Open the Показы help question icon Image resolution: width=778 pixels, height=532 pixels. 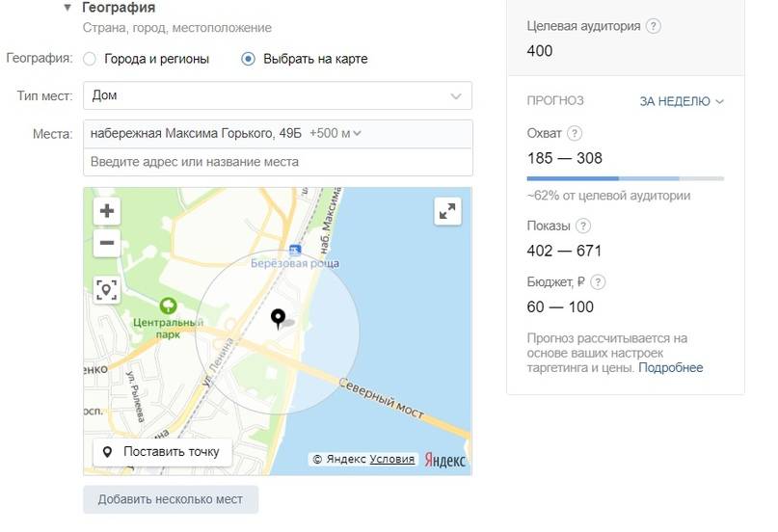click(582, 226)
